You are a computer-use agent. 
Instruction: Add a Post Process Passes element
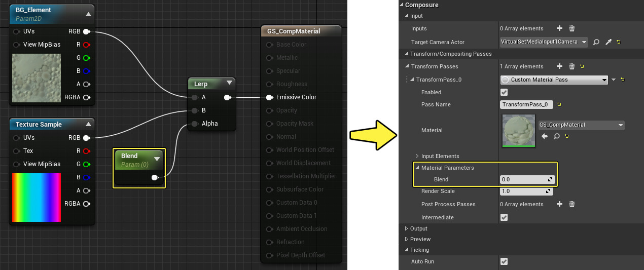click(559, 204)
